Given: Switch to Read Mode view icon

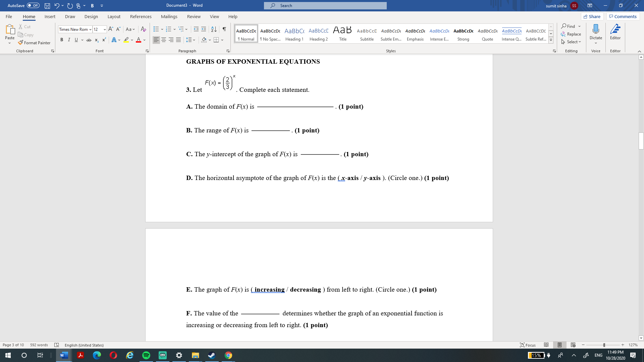Looking at the screenshot, I should tap(546, 345).
